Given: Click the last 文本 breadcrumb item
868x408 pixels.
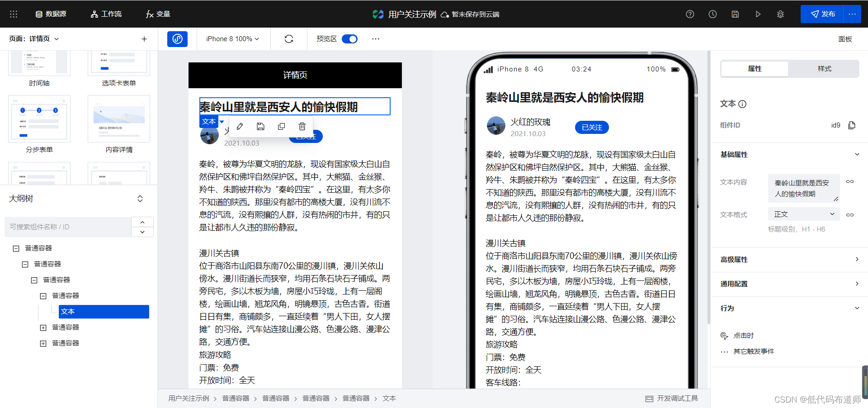Looking at the screenshot, I should (x=389, y=399).
